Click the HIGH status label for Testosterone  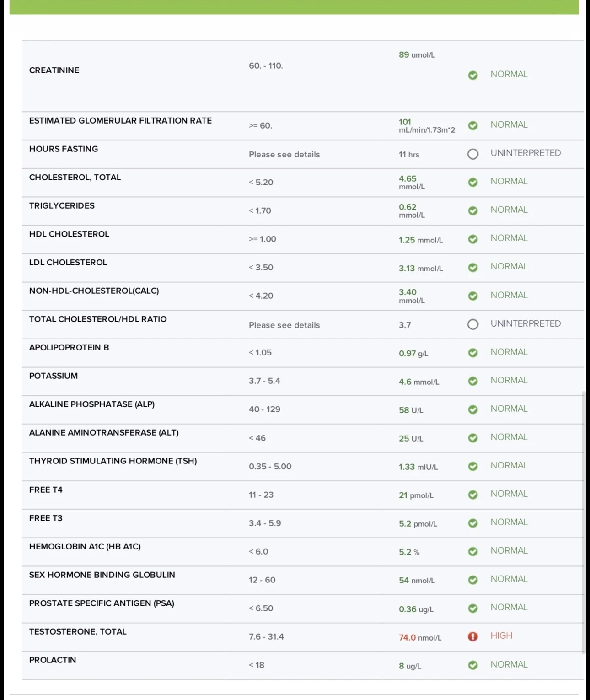tap(501, 635)
